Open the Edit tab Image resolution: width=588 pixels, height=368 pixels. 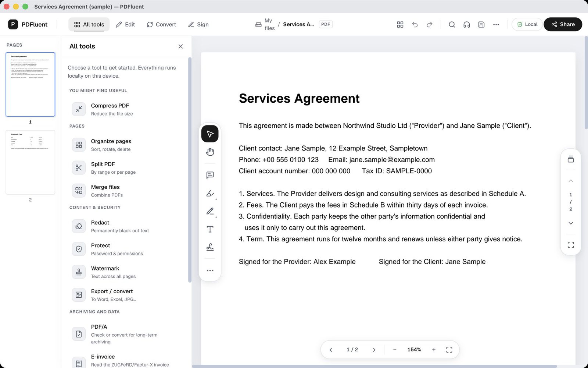tap(125, 24)
